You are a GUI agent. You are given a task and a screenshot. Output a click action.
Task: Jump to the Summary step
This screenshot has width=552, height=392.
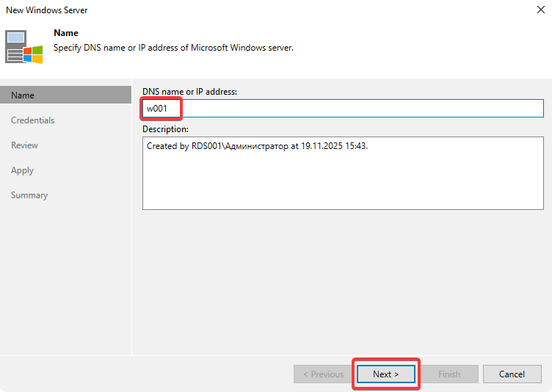29,195
